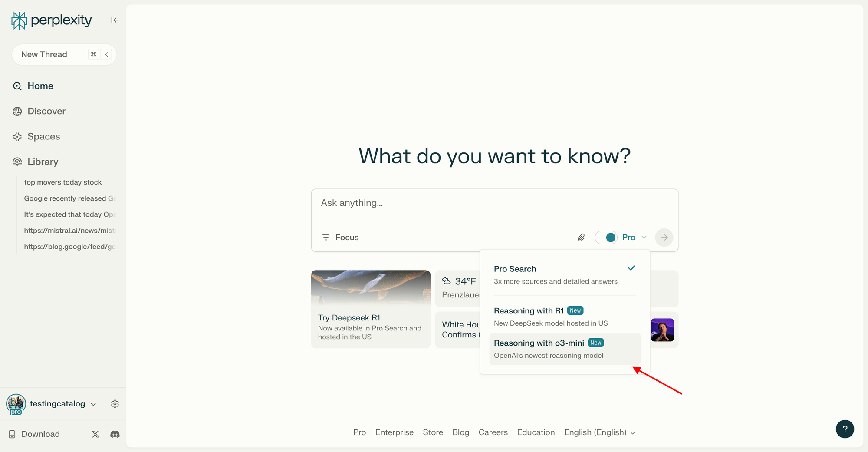Image resolution: width=868 pixels, height=452 pixels.
Task: Click the Spaces sparkle icon
Action: click(17, 136)
